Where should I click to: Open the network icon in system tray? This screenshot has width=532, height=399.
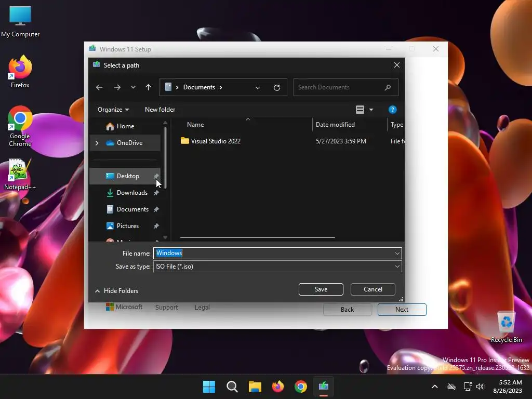[x=468, y=387]
